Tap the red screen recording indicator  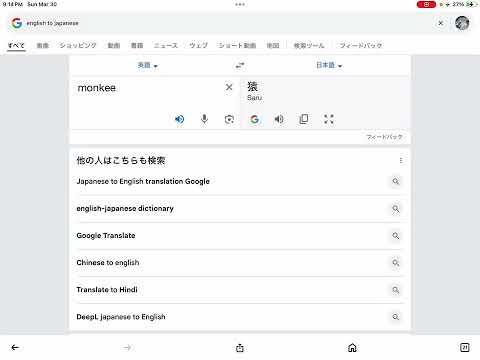click(426, 4)
